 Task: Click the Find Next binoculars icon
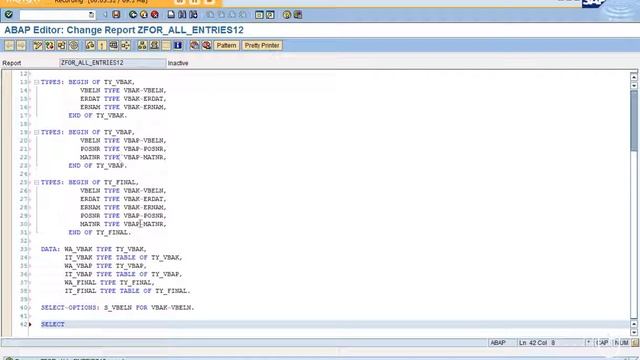pyautogui.click(x=193, y=15)
